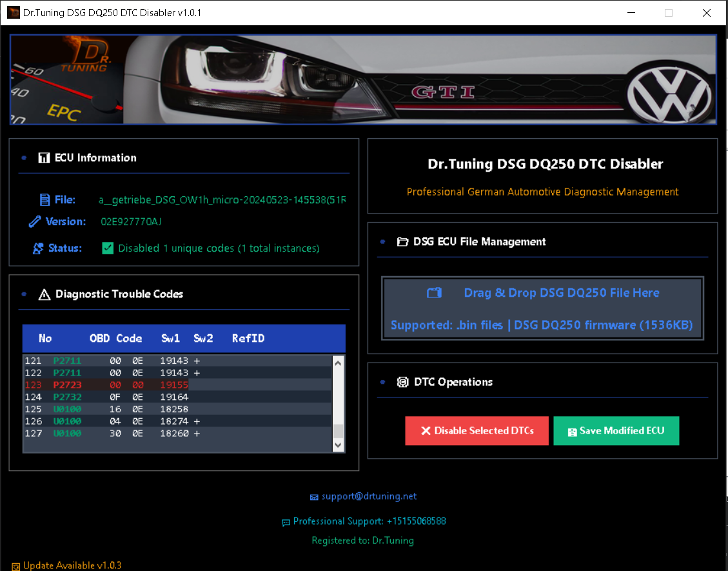This screenshot has width=728, height=571.
Task: Select the red row 123 P2723
Action: pos(177,385)
